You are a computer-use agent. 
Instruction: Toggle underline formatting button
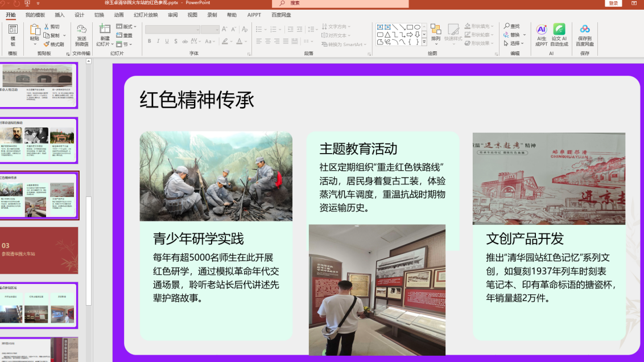point(167,41)
